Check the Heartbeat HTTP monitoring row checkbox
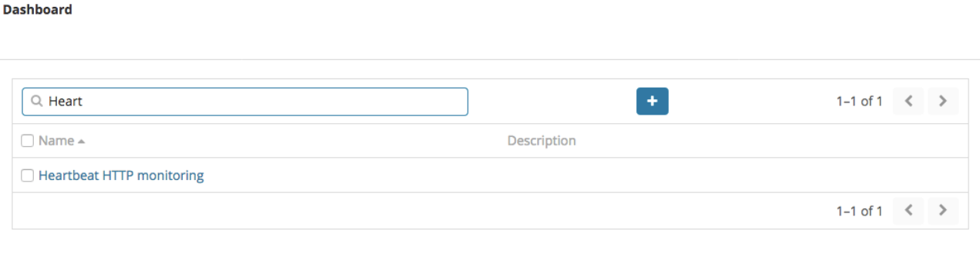Screen dimensions: 980x277 pos(28,175)
